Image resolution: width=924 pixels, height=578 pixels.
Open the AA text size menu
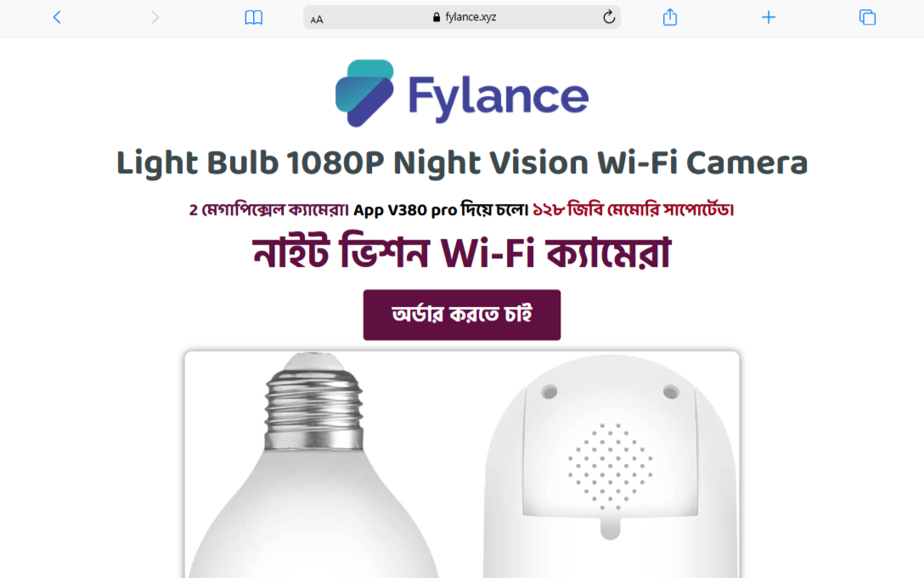click(317, 19)
